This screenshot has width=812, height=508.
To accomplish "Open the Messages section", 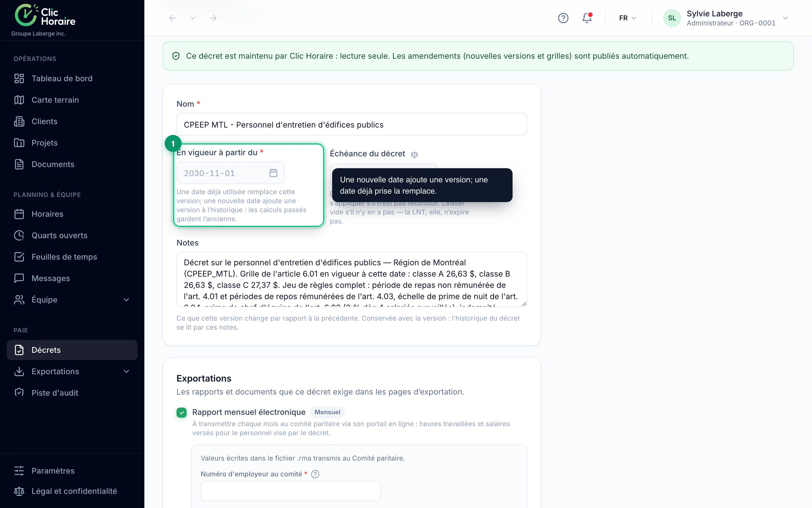I will pos(72,278).
